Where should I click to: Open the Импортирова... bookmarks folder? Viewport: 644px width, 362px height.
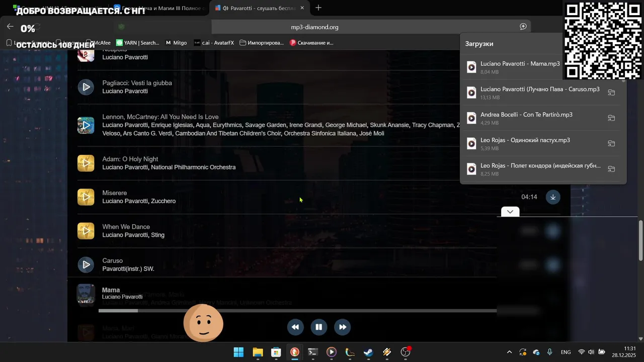[x=262, y=43]
